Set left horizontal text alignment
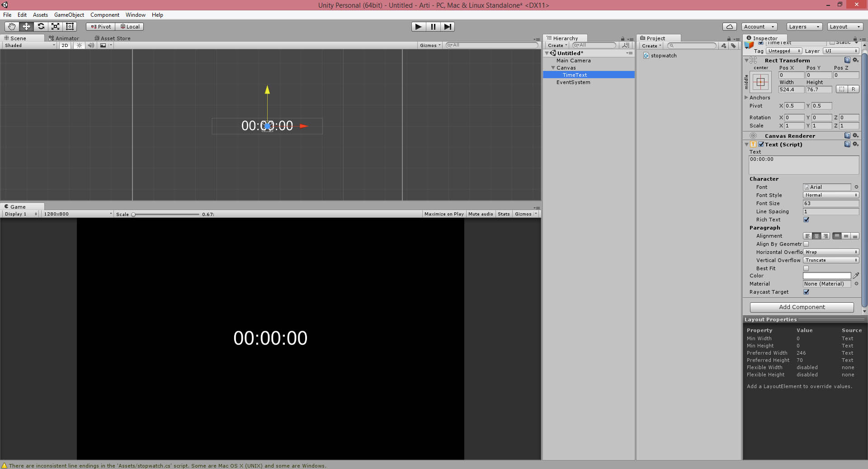The image size is (868, 469). click(807, 236)
